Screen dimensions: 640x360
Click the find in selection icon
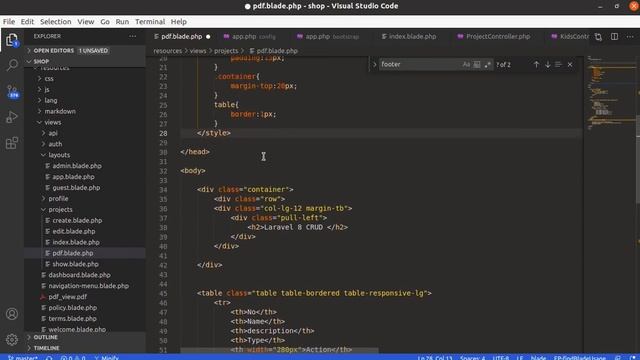[558, 64]
